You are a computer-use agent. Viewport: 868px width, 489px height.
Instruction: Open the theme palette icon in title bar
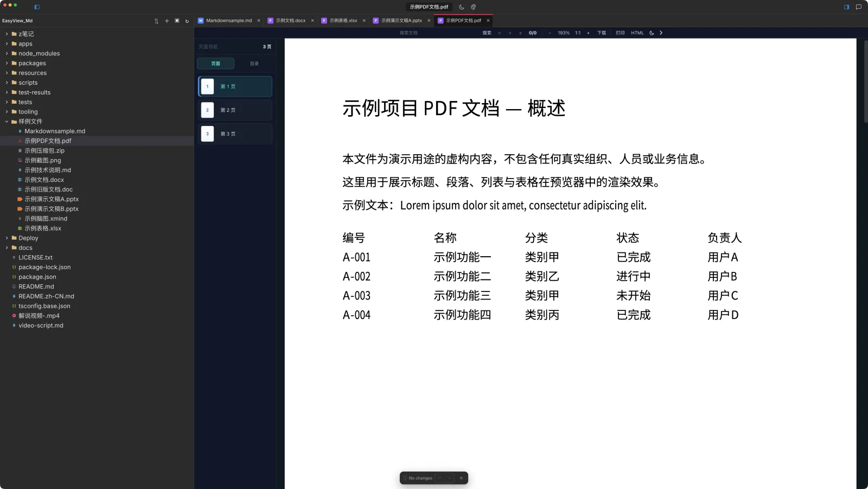(473, 7)
